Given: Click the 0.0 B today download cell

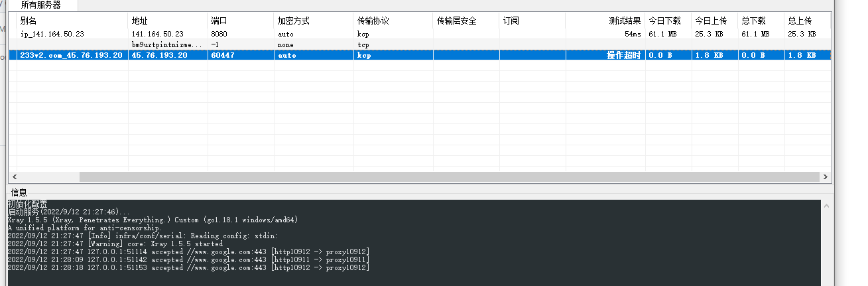Looking at the screenshot, I should point(660,55).
